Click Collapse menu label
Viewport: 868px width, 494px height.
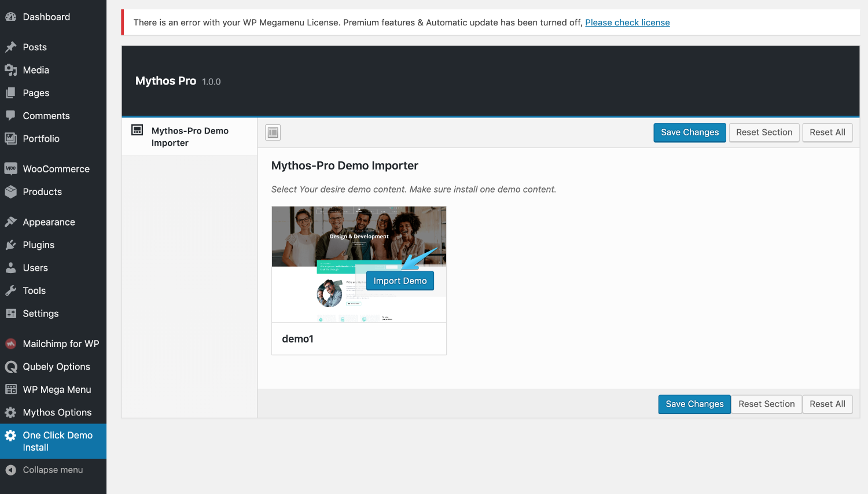(53, 470)
